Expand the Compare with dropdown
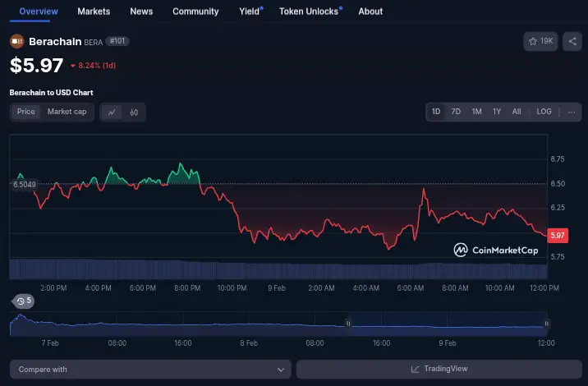 tap(150, 370)
